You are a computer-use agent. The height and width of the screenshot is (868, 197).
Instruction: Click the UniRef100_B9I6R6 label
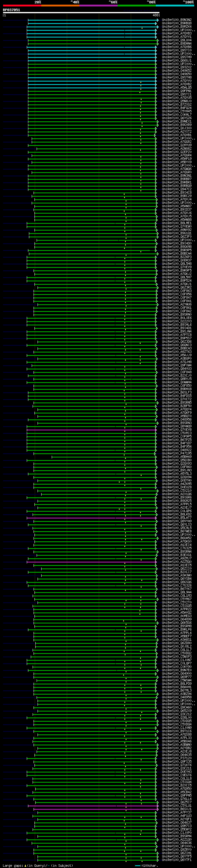coord(176,497)
